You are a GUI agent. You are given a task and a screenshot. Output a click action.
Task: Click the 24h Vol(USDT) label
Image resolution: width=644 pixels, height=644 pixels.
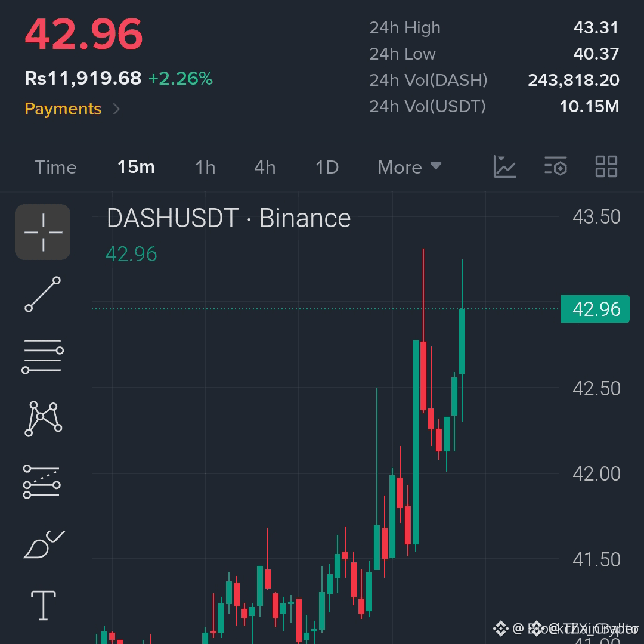coord(427,106)
